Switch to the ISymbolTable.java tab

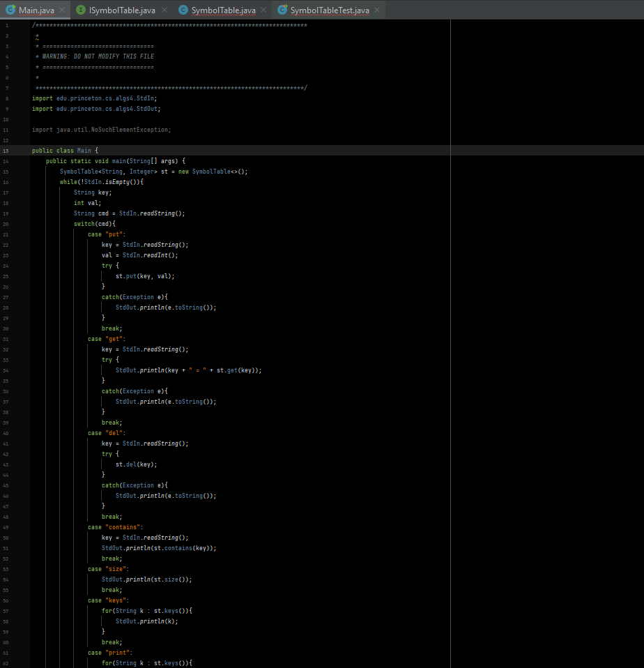coord(122,10)
